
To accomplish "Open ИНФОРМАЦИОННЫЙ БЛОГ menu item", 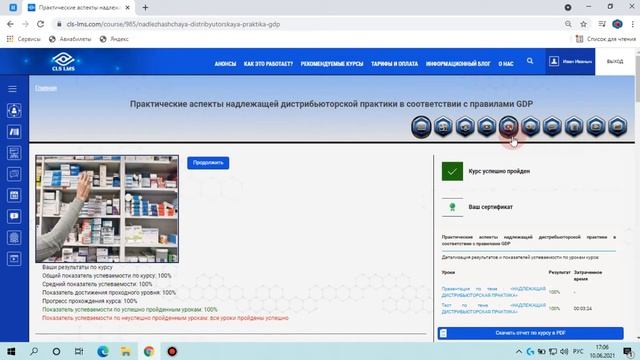I will click(458, 64).
